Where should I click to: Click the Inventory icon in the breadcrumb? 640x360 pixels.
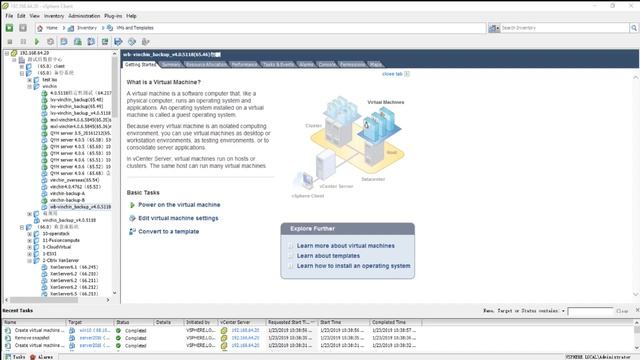click(71, 28)
